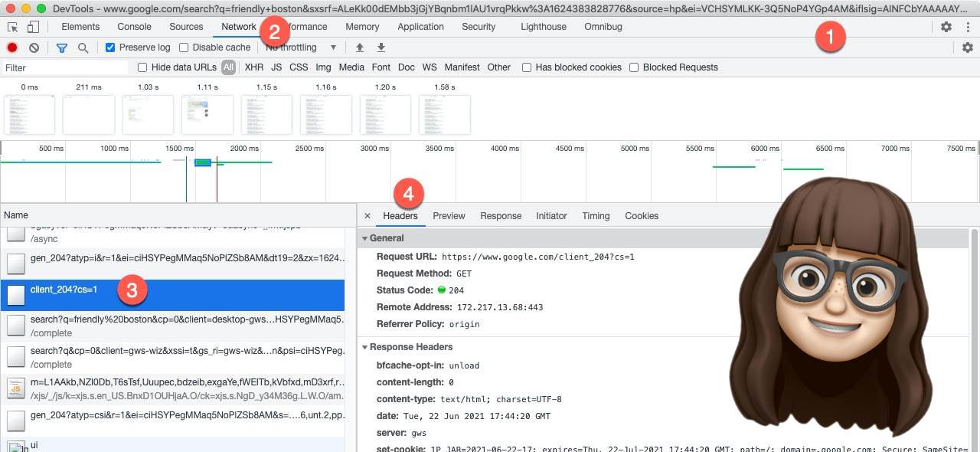Open the throttling dropdown
Image resolution: width=980 pixels, height=452 pixels.
(301, 47)
